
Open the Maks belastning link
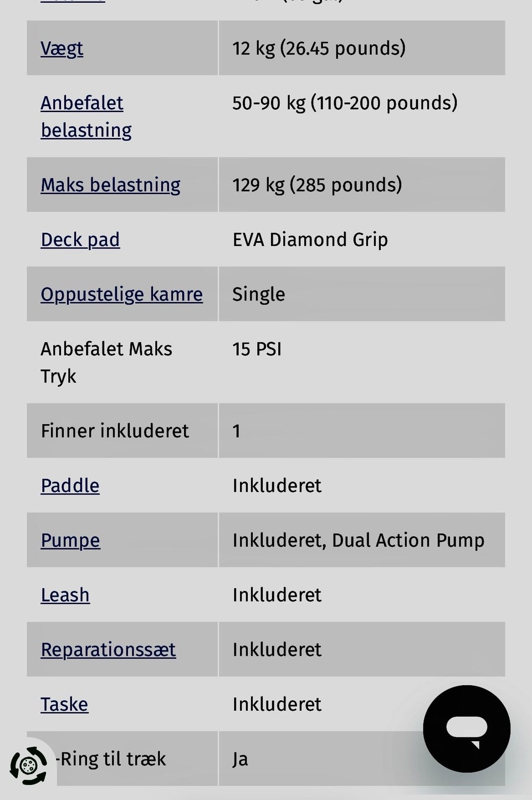[x=110, y=185]
